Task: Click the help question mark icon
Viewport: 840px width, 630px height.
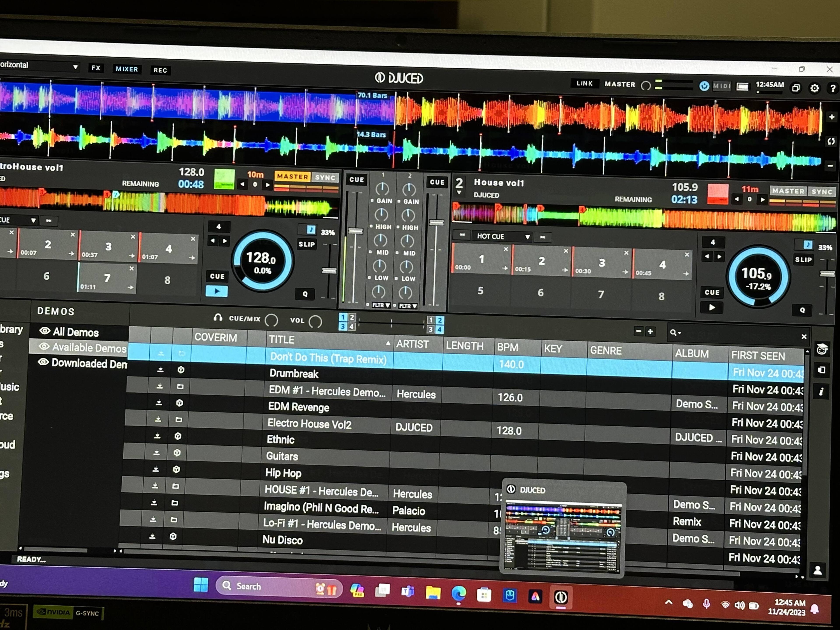Action: (x=833, y=88)
